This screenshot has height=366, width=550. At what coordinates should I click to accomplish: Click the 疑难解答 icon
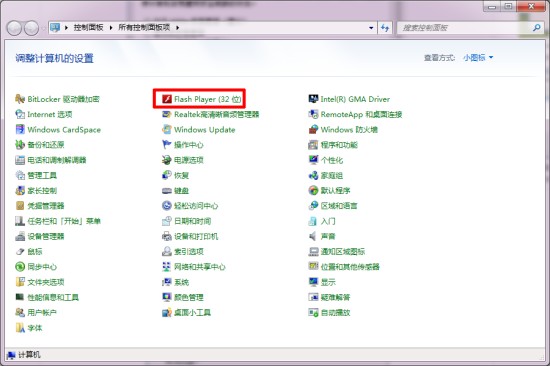click(313, 297)
